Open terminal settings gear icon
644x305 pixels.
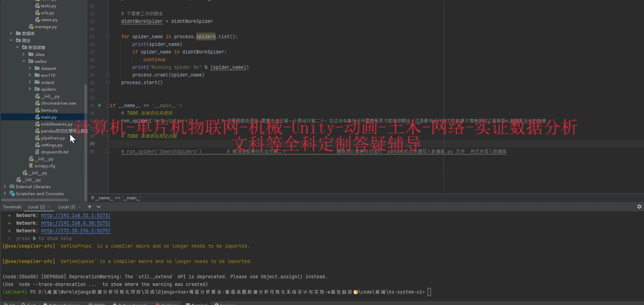click(639, 207)
